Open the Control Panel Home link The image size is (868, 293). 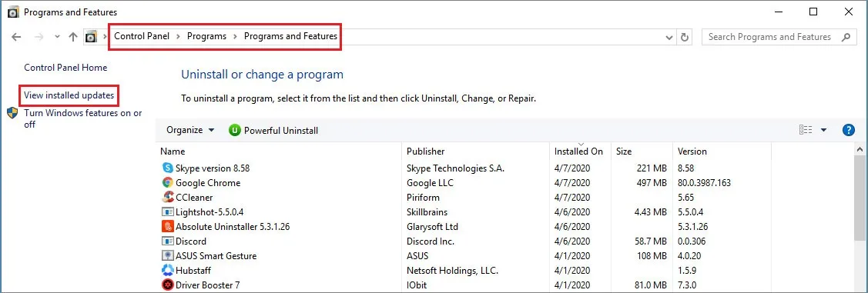coord(66,68)
